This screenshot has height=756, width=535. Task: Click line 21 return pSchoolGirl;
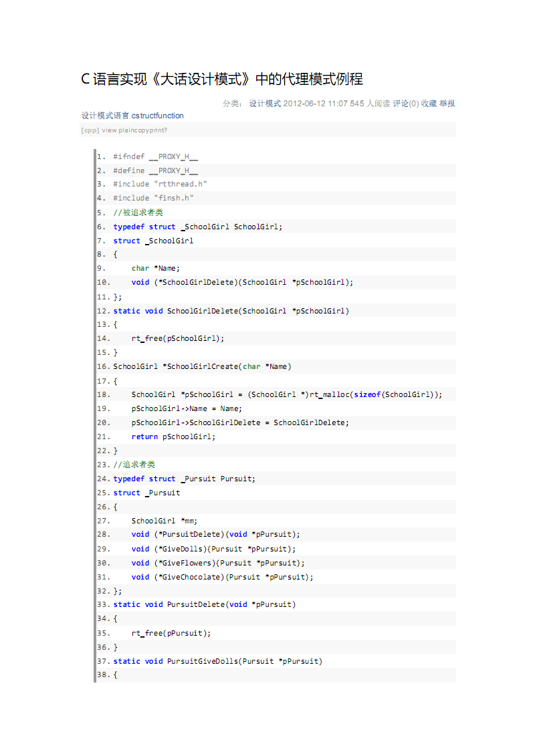pos(173,436)
